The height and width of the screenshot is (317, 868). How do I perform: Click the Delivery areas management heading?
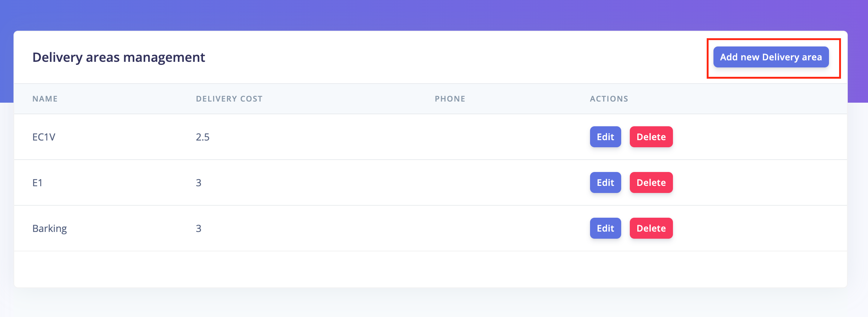click(x=119, y=57)
